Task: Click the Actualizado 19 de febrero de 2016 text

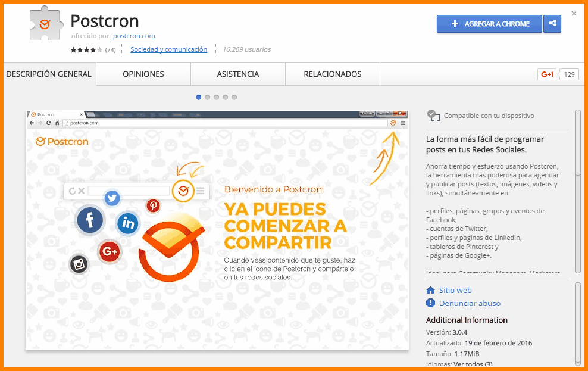Action: point(479,343)
